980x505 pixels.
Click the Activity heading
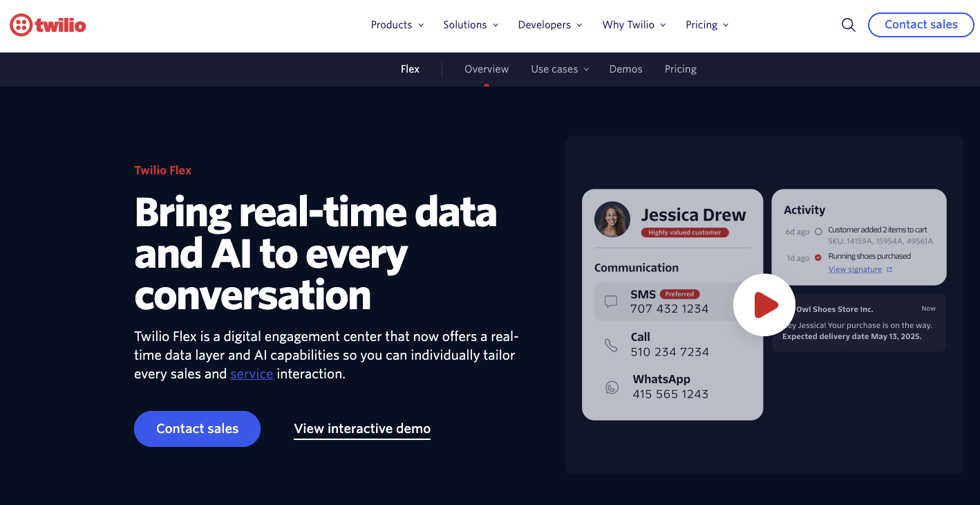click(x=804, y=210)
